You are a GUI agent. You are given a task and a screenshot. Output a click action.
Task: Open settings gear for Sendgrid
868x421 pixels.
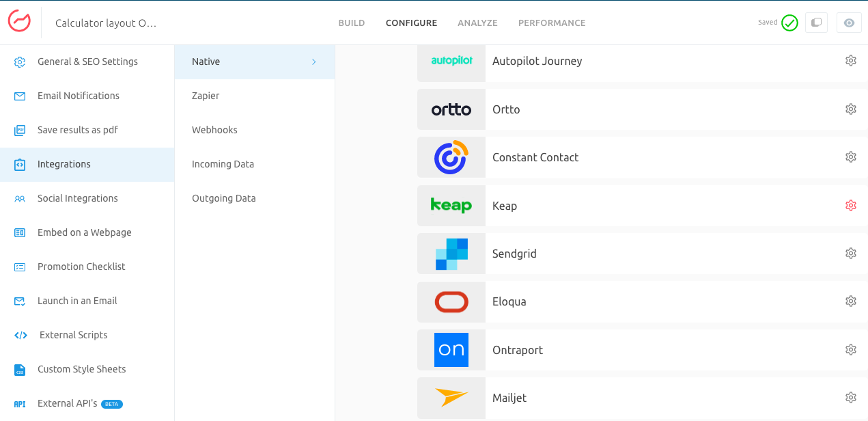point(851,254)
